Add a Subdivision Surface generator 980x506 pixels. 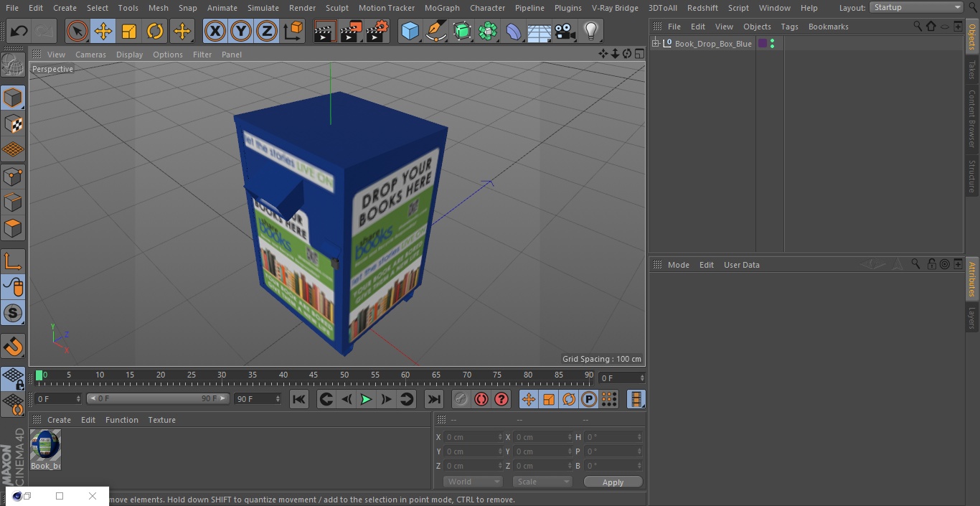(x=462, y=31)
